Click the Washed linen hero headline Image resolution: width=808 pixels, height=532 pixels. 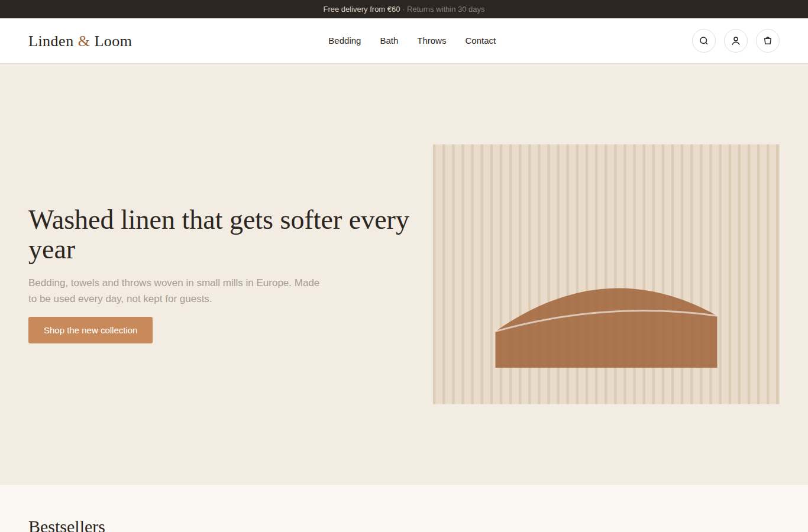pyautogui.click(x=219, y=235)
